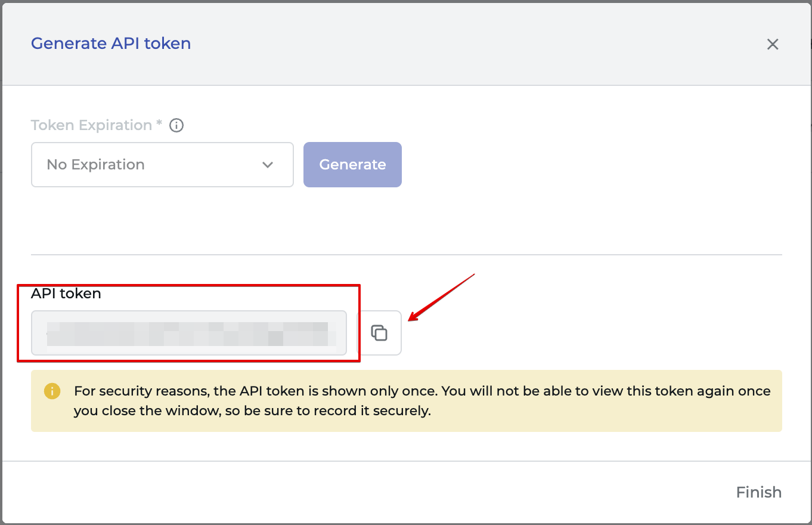Select the No Expiration text value

(96, 165)
